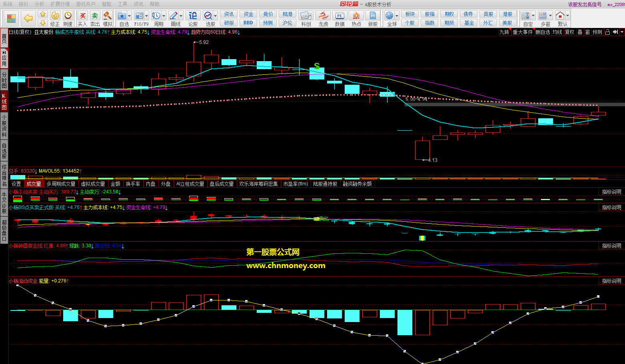Expand the dropdown arrow next to 全球

click(x=397, y=16)
